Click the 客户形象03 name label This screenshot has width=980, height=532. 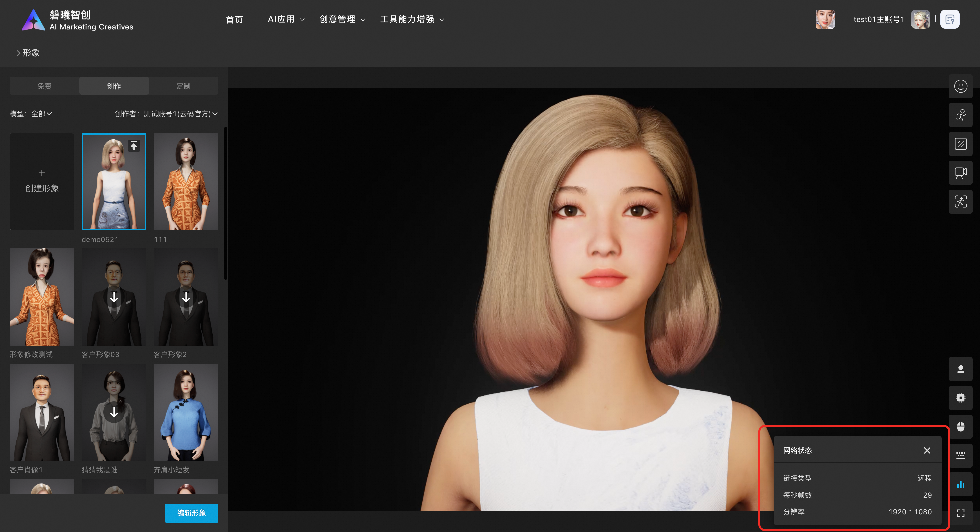coord(100,354)
